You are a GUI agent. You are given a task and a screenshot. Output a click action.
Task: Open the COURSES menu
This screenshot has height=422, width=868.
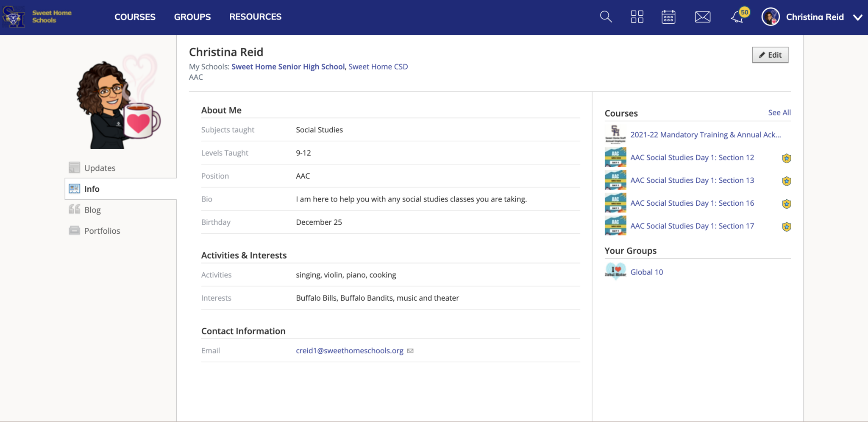point(135,17)
